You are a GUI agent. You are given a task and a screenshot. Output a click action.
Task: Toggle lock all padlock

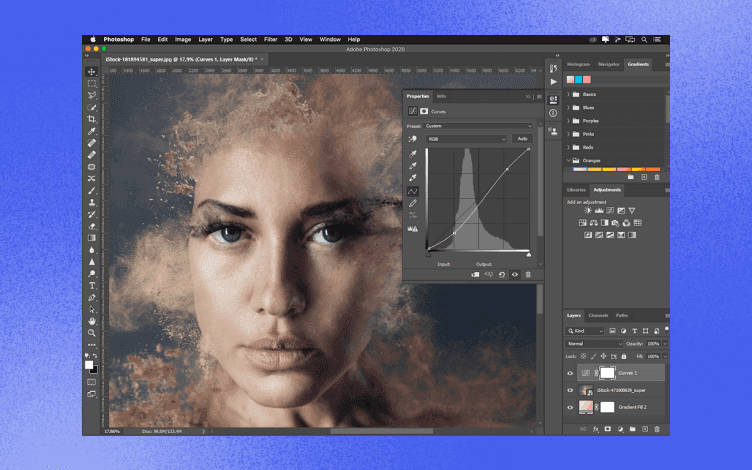point(624,356)
